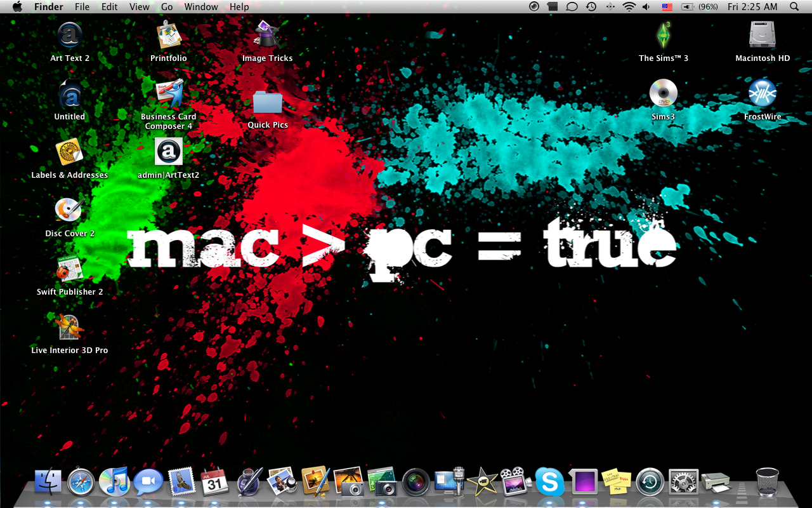
Task: Select the Macintosh HD drive icon
Action: tap(763, 36)
